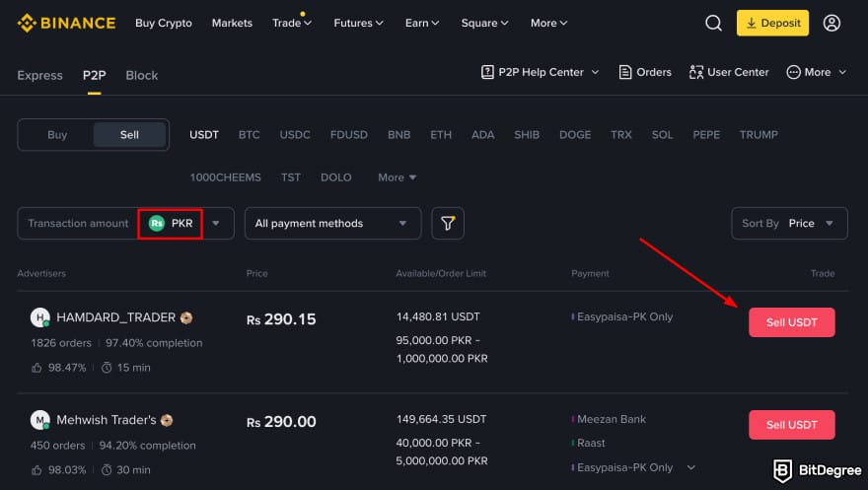This screenshot has width=868, height=490.
Task: Click the User Center icon
Action: (695, 72)
